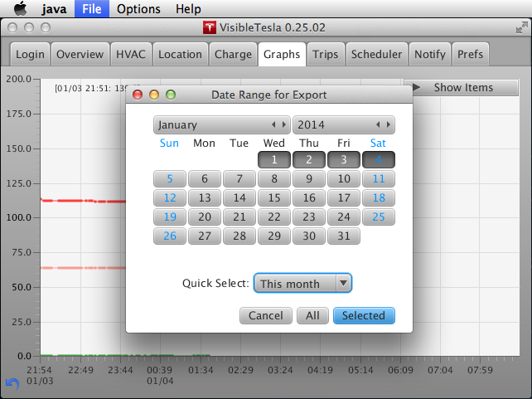Toggle day 2 in the calendar
Image resolution: width=532 pixels, height=399 pixels.
[x=309, y=159]
